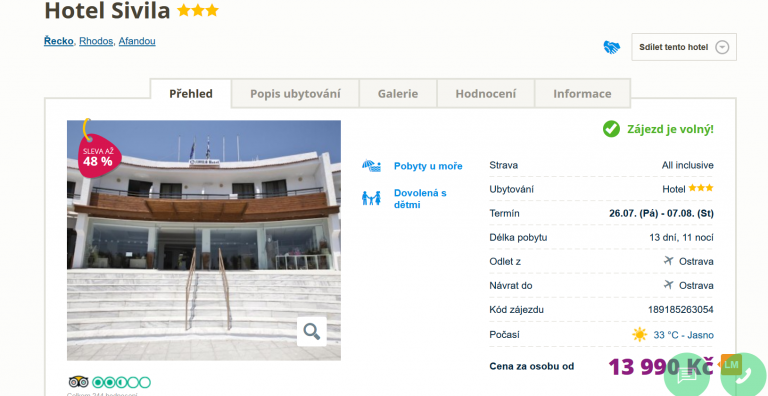Image resolution: width=768 pixels, height=396 pixels.
Task: Click the stars in the Ubytování row
Action: point(701,188)
